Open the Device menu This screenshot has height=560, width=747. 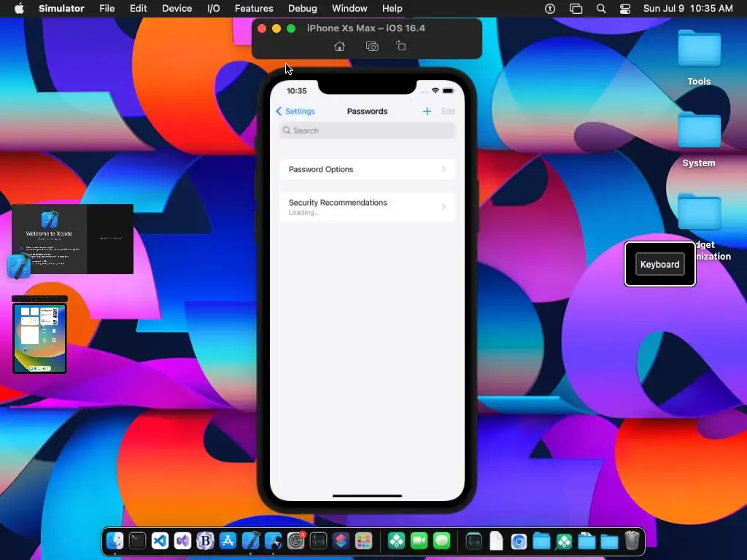pyautogui.click(x=177, y=8)
